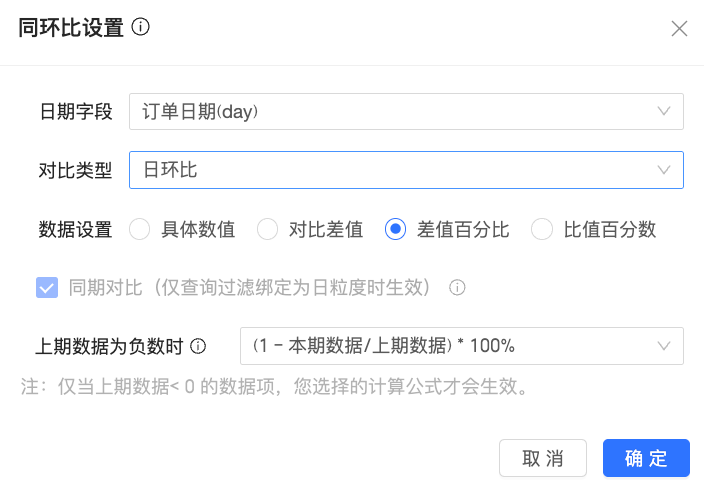
Task: Click the info icon beside 同环比设置 title
Action: (141, 28)
